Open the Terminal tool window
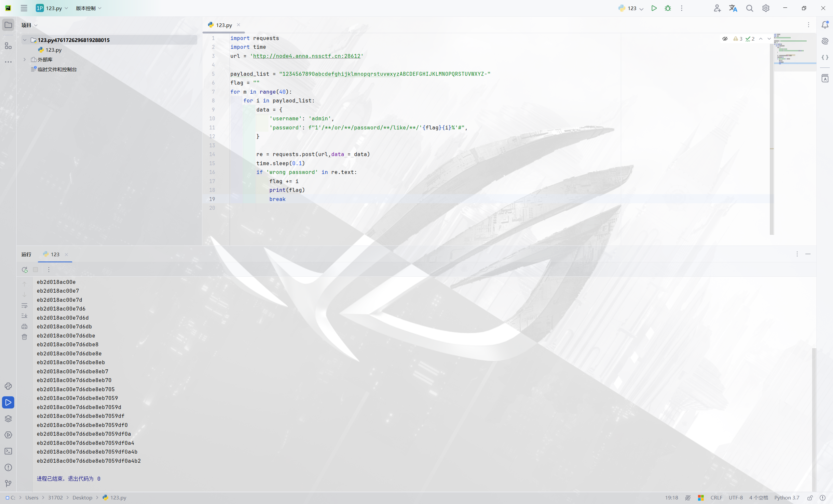Viewport: 833px width, 504px height. [x=8, y=451]
